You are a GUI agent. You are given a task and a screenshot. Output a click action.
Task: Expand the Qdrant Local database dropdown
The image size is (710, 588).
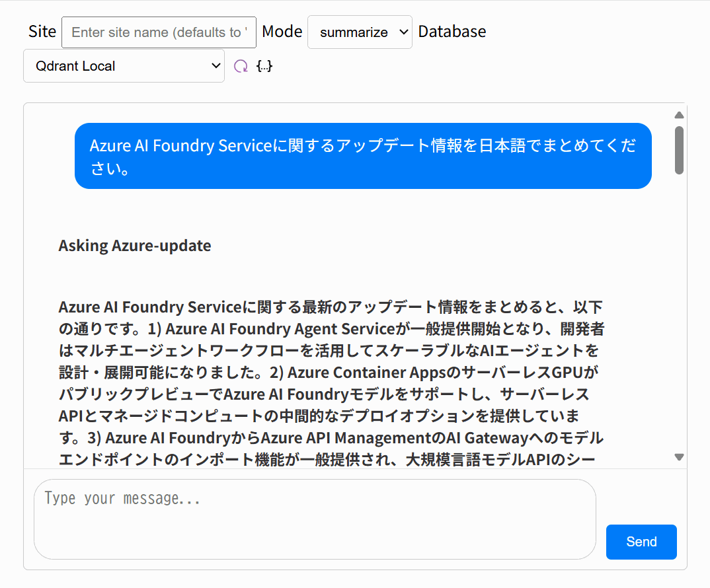(124, 66)
